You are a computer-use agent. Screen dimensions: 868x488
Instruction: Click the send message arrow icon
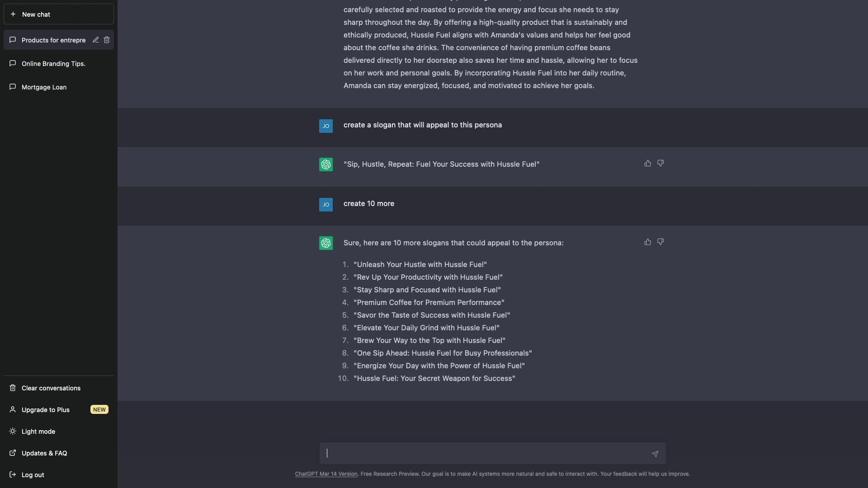(655, 454)
